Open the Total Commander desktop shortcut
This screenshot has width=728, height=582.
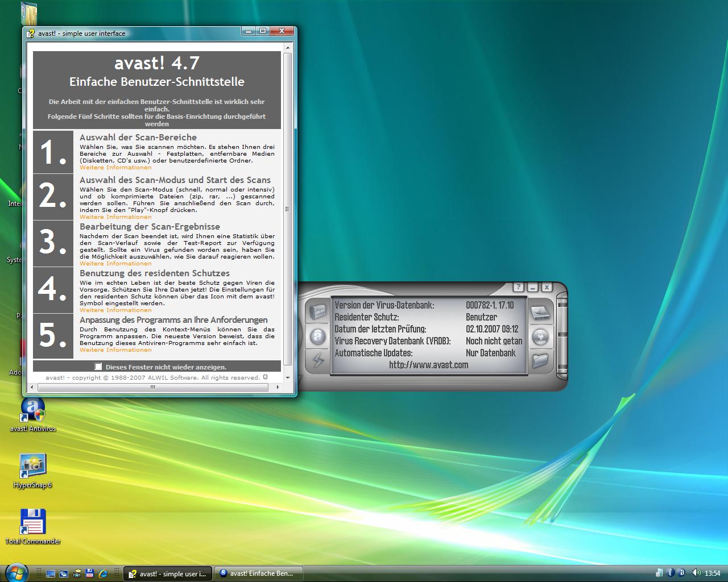pyautogui.click(x=33, y=527)
